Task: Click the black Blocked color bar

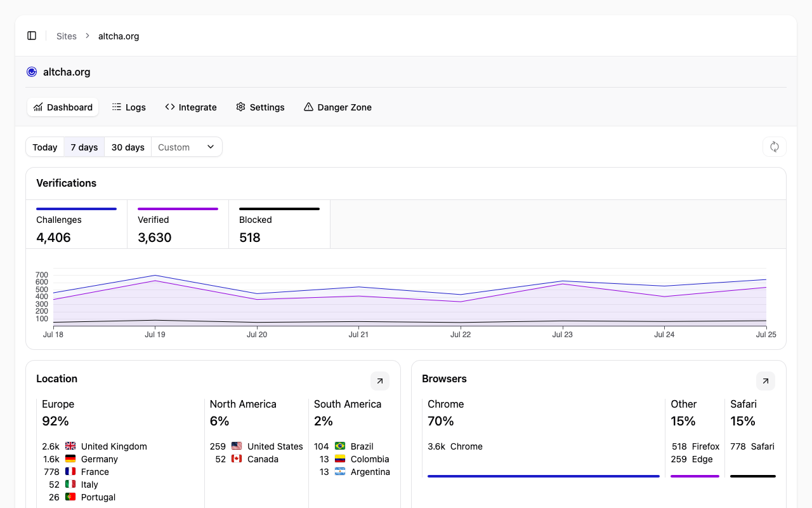Action: click(280, 209)
